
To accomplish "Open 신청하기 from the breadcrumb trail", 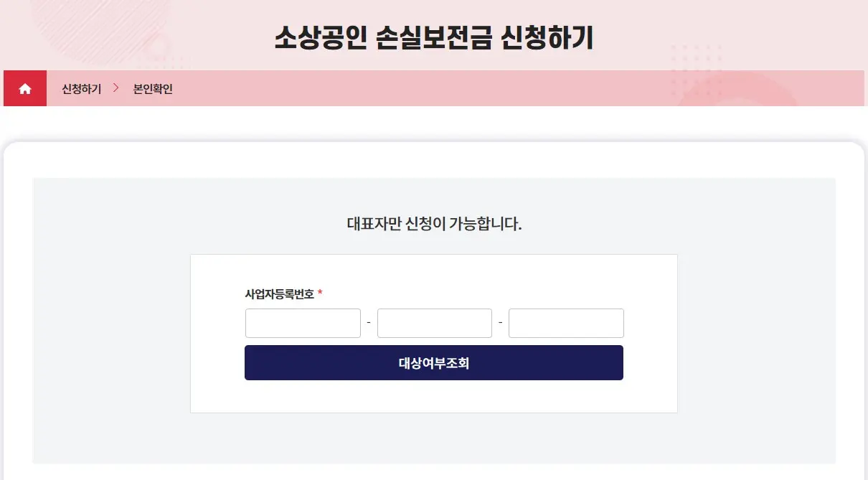I will [x=80, y=88].
